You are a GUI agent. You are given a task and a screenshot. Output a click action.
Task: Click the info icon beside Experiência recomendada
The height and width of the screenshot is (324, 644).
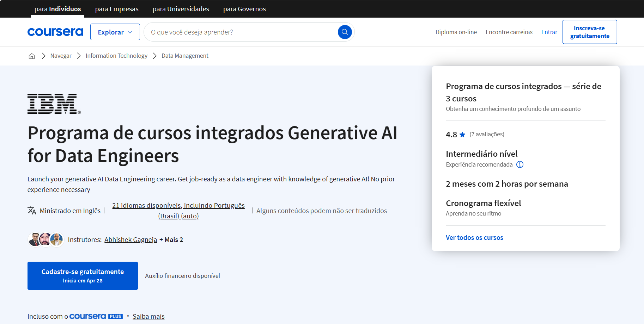[x=520, y=164]
